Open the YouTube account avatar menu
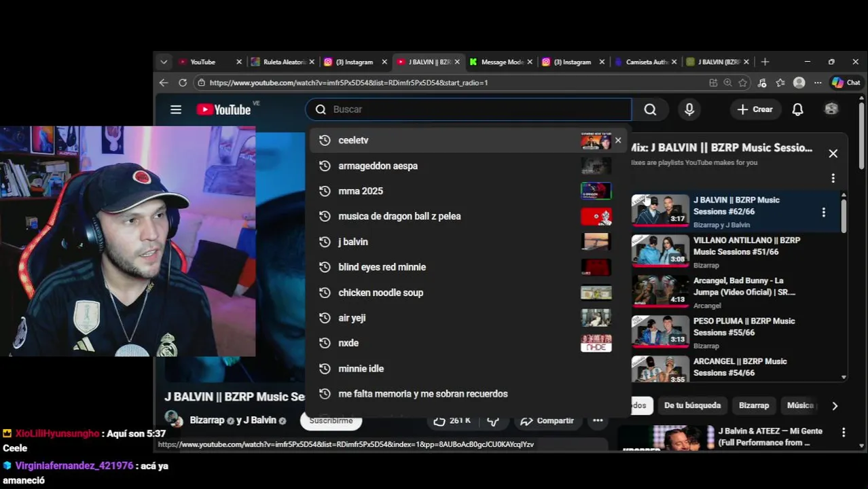This screenshot has width=868, height=489. click(x=831, y=109)
